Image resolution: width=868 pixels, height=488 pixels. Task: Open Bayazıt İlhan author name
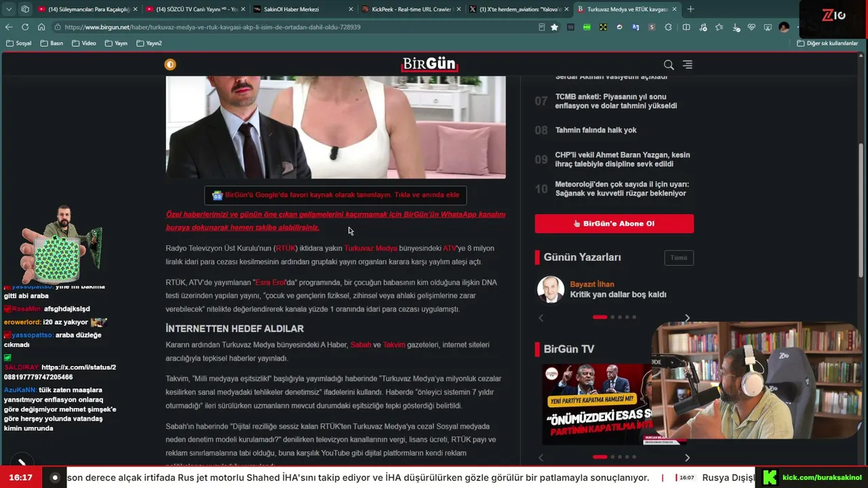coord(592,285)
